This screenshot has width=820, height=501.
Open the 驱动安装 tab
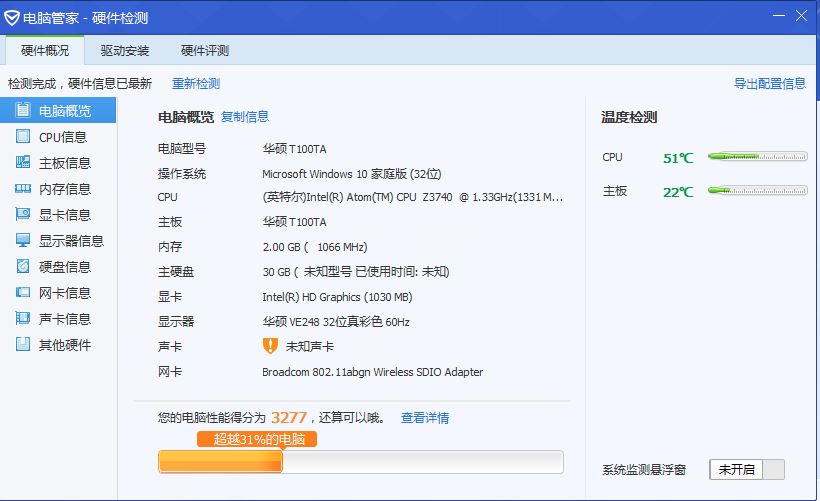[124, 50]
